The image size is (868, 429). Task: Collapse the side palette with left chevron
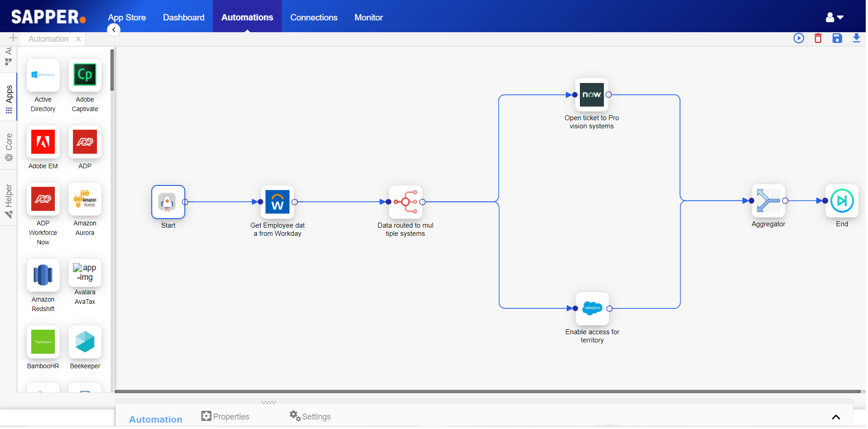coord(114,29)
